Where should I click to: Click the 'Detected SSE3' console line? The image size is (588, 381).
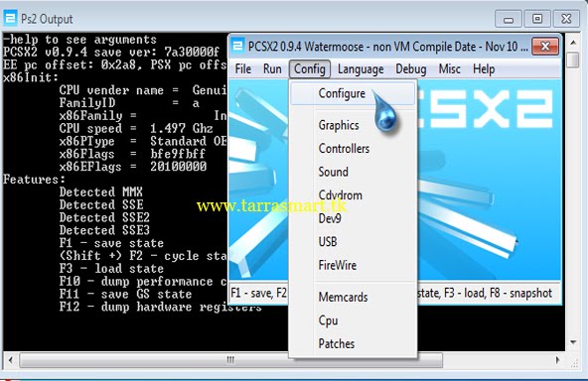(x=104, y=230)
